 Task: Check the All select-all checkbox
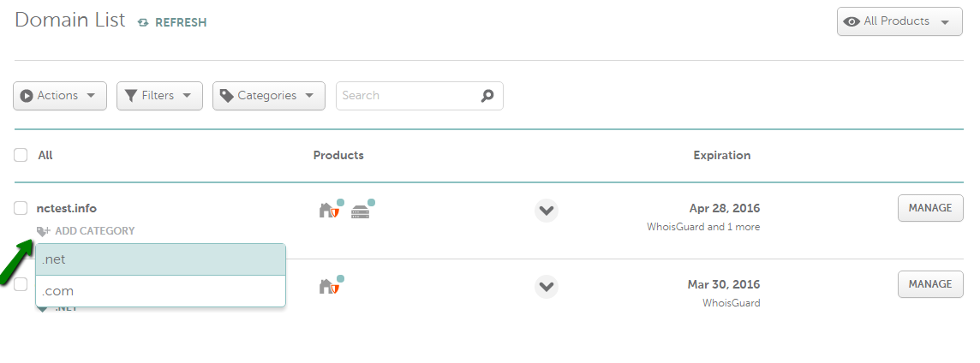click(21, 155)
